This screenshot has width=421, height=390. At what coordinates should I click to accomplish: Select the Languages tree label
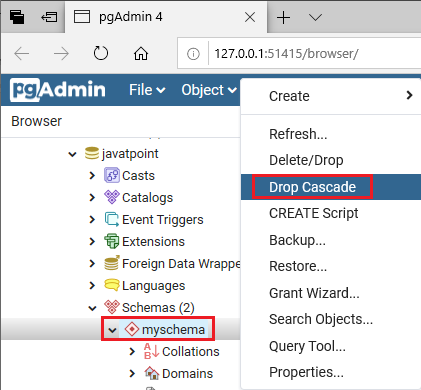[154, 286]
